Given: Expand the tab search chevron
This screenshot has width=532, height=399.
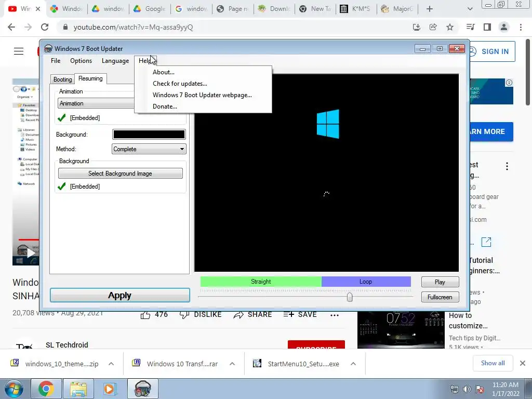Looking at the screenshot, I should coord(470,9).
